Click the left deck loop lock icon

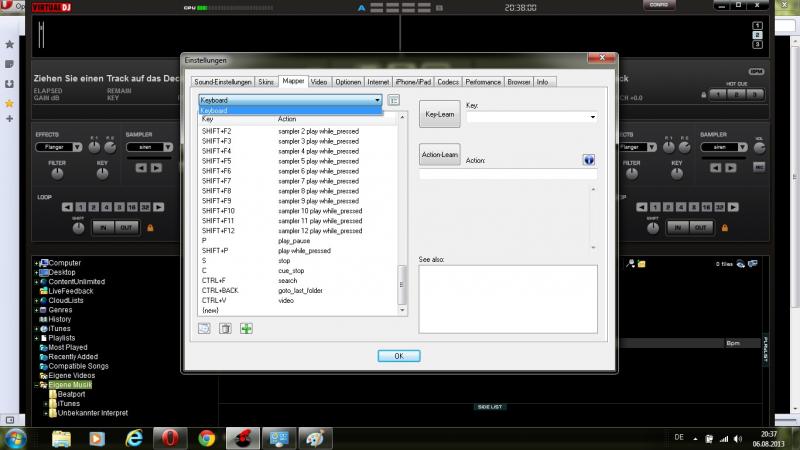pyautogui.click(x=151, y=228)
